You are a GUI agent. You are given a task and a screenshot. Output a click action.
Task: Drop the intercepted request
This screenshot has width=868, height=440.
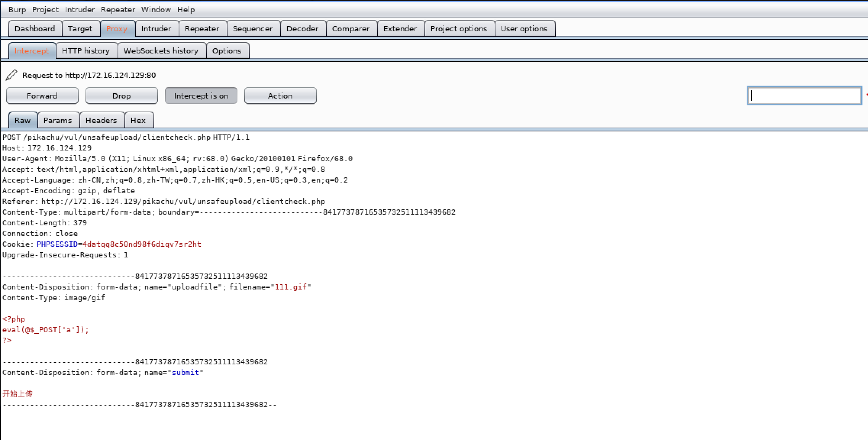(121, 96)
